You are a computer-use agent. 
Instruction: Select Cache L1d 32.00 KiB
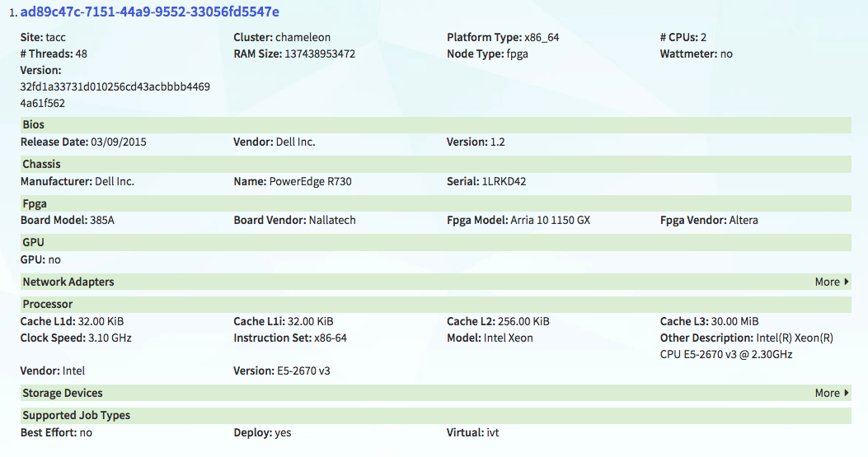[x=101, y=321]
